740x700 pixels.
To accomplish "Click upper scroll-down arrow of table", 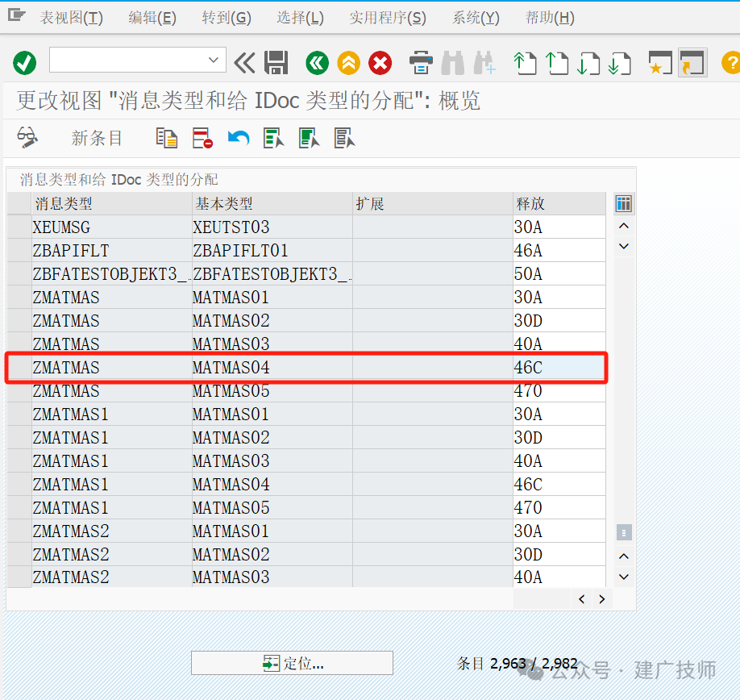I will 623,247.
